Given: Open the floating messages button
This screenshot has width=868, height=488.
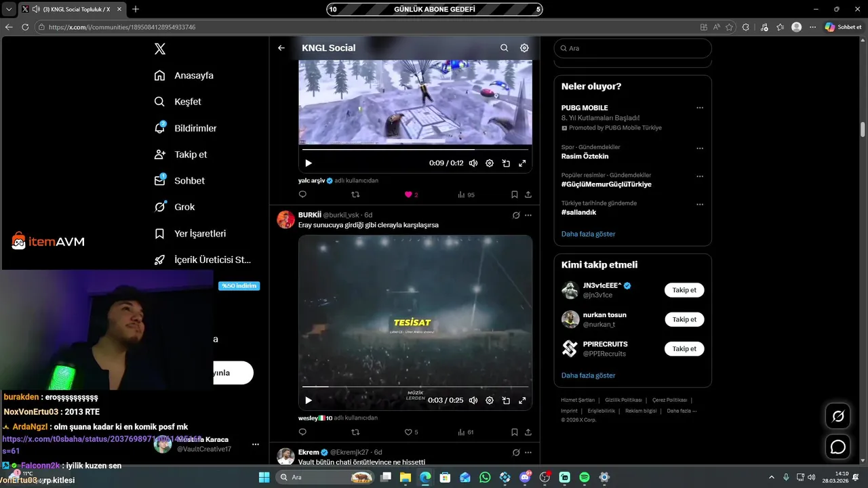Looking at the screenshot, I should 838,447.
